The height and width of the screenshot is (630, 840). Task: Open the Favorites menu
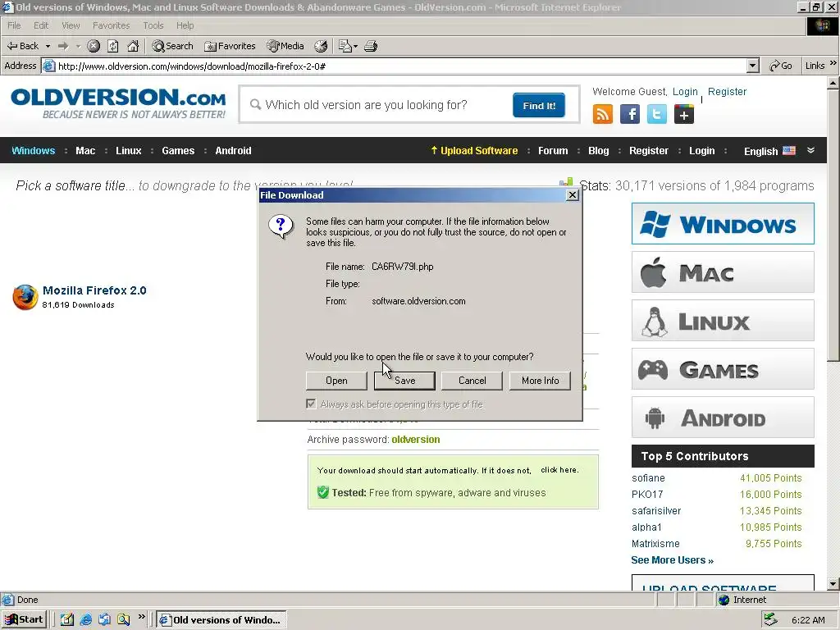[x=111, y=25]
